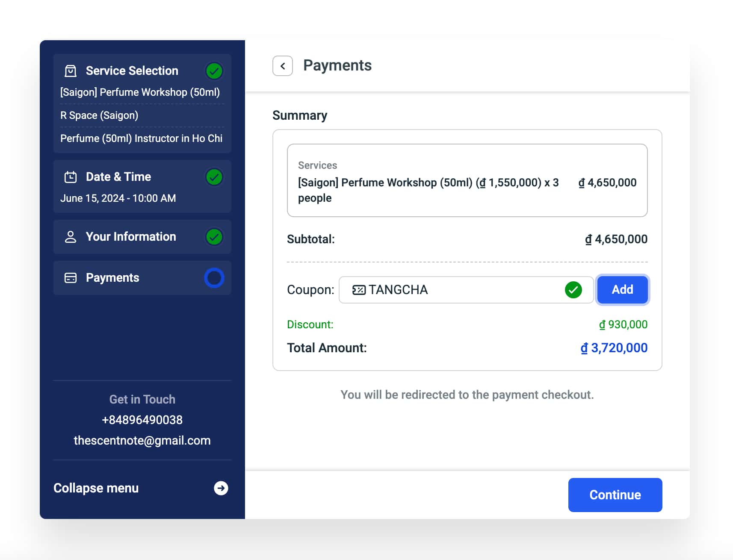Image resolution: width=733 pixels, height=560 pixels.
Task: Click Date & Time green completed checkmark
Action: (214, 177)
